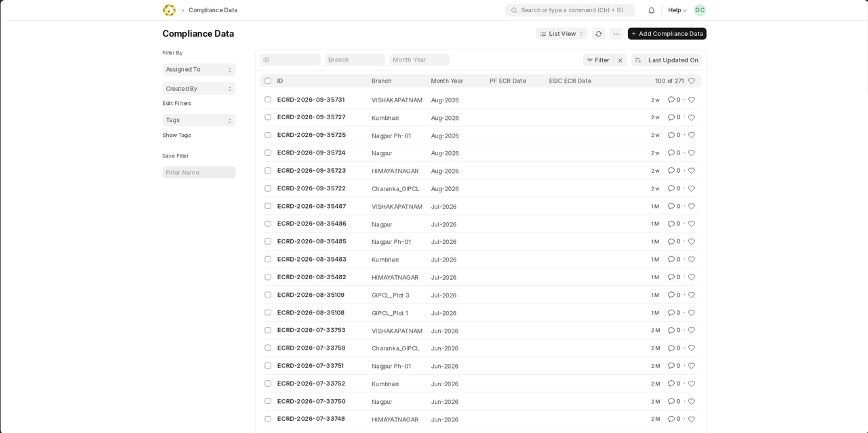Click the refresh list icon

598,34
